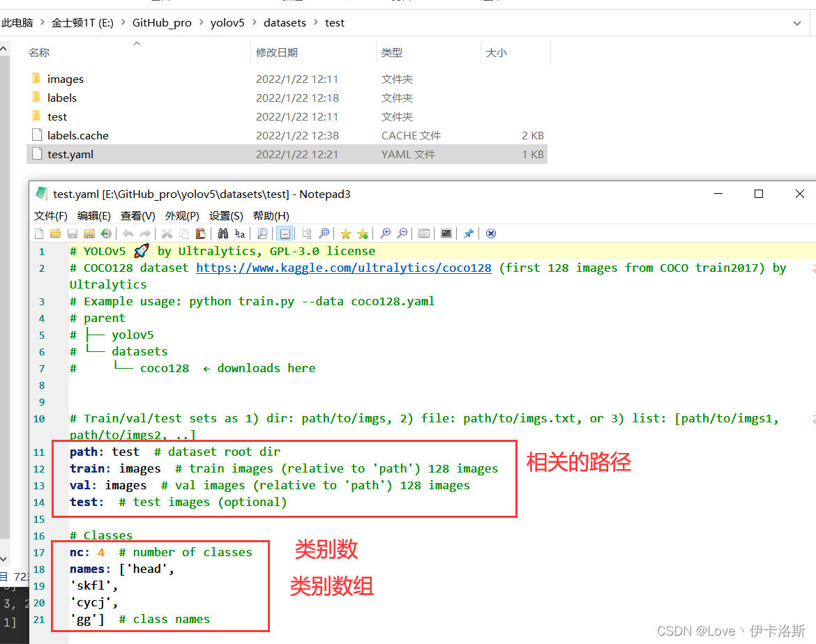Toggle always-on-top with the pin icon
Viewport: 816px width, 644px height.
(x=469, y=233)
